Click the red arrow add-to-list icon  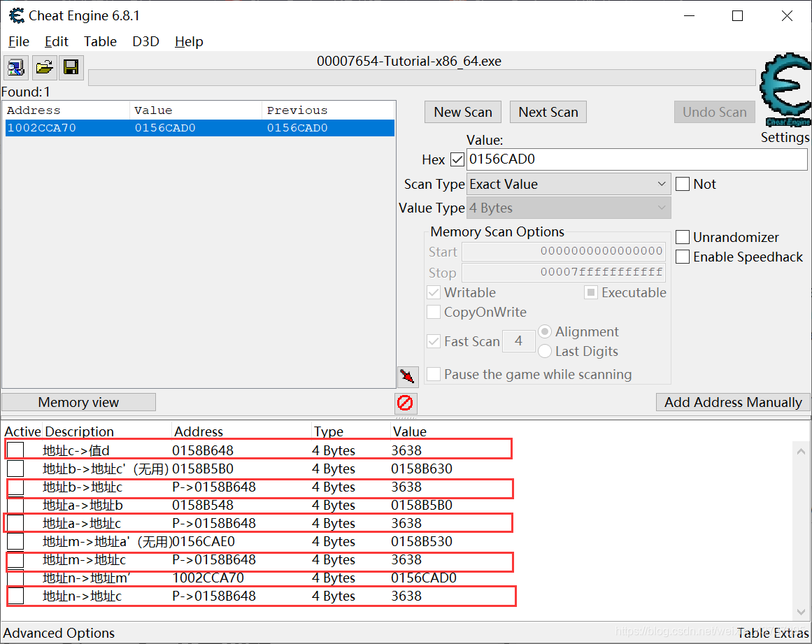(408, 376)
